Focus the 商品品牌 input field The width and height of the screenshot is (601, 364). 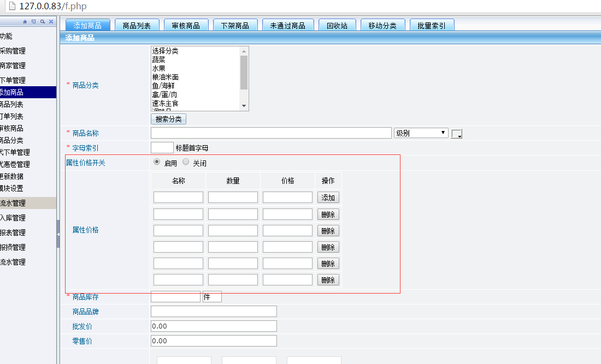click(214, 312)
